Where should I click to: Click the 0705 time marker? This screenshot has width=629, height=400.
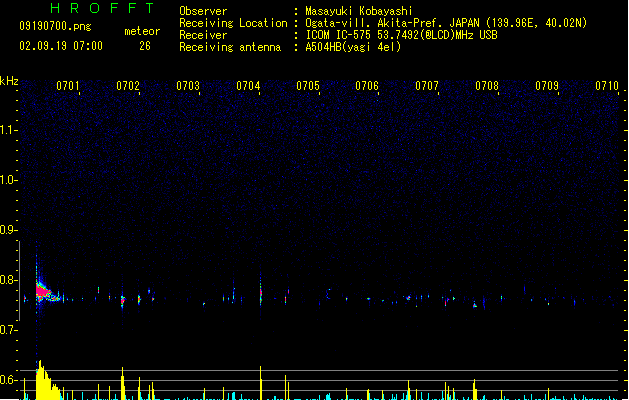click(x=308, y=85)
